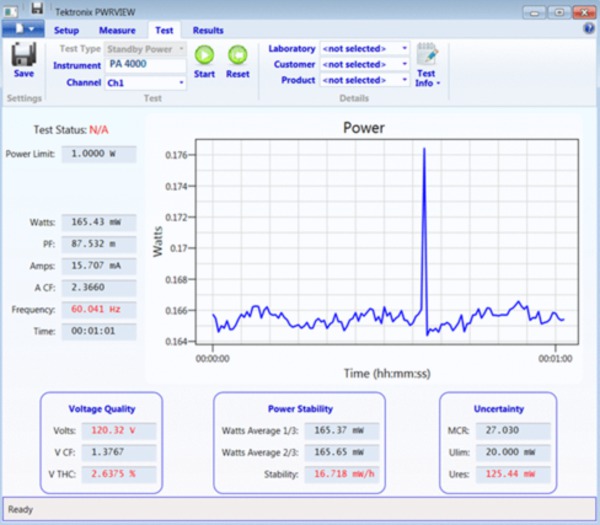Open the Customer dropdown
The width and height of the screenshot is (600, 525).
[x=365, y=64]
